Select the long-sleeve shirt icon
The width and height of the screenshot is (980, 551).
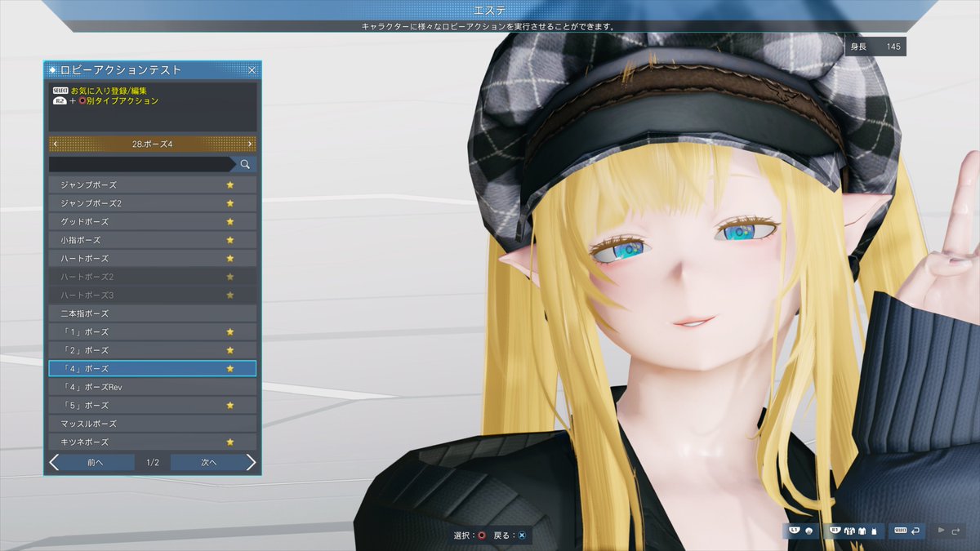pyautogui.click(x=862, y=531)
